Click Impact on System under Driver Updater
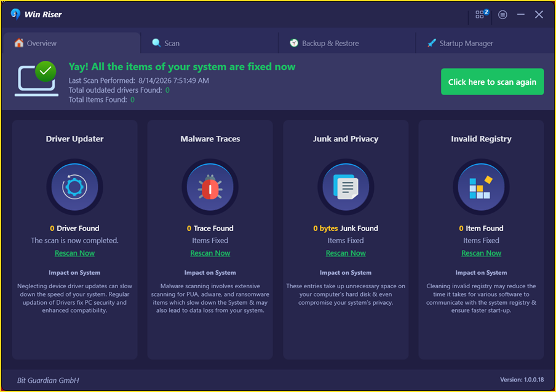 (74, 273)
